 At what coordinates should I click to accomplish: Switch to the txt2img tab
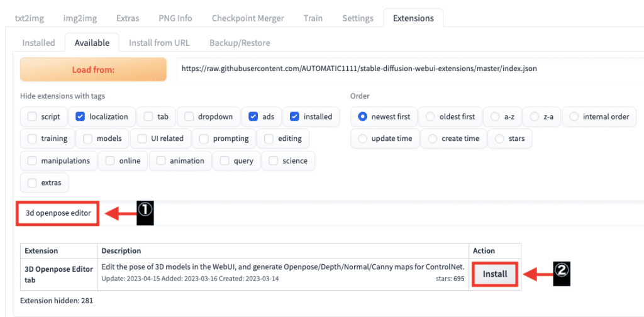point(29,18)
